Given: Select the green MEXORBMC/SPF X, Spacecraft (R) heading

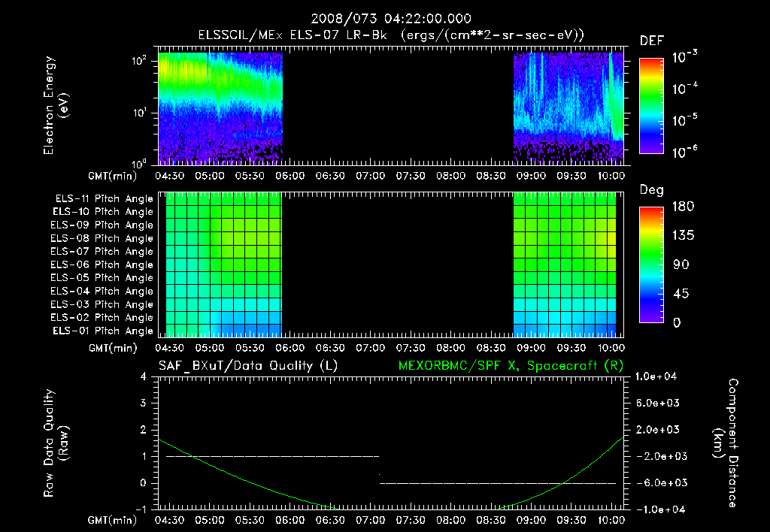Looking at the screenshot, I should [511, 366].
